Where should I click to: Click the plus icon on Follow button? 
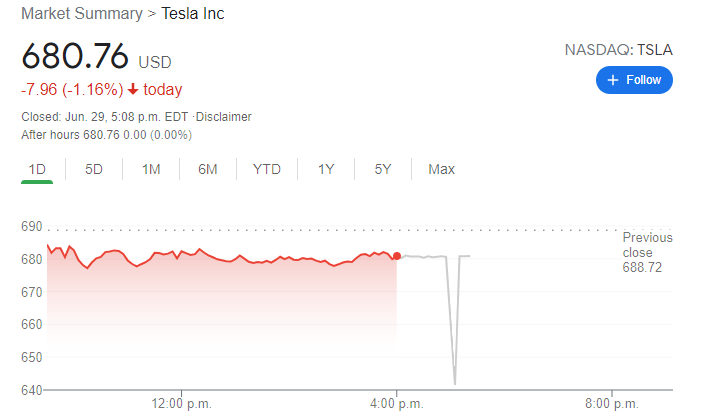(613, 80)
